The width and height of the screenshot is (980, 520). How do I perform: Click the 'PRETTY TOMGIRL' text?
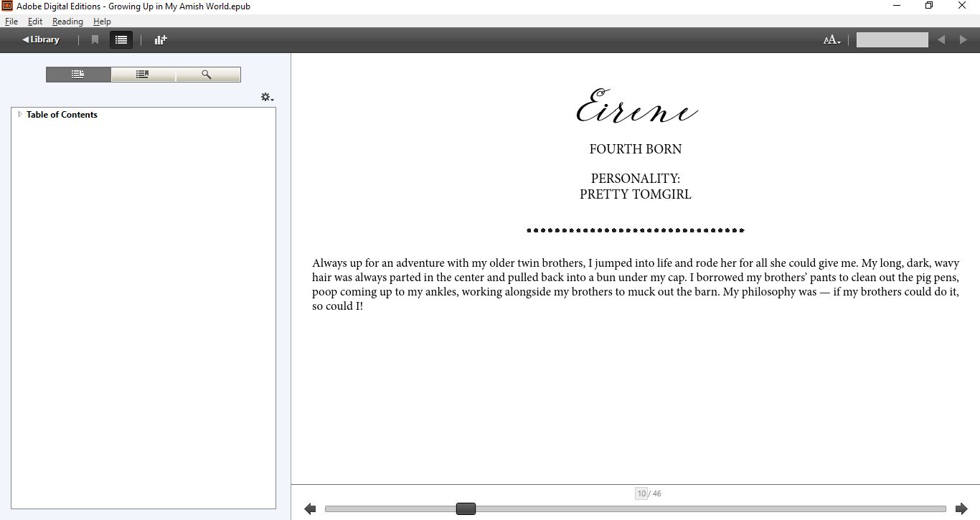point(636,194)
